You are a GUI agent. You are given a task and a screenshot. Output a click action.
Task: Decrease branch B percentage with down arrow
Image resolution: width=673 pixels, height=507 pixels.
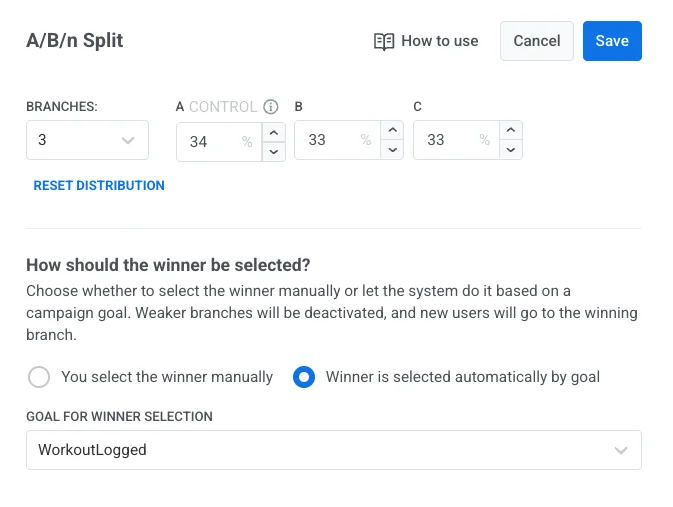pyautogui.click(x=392, y=149)
